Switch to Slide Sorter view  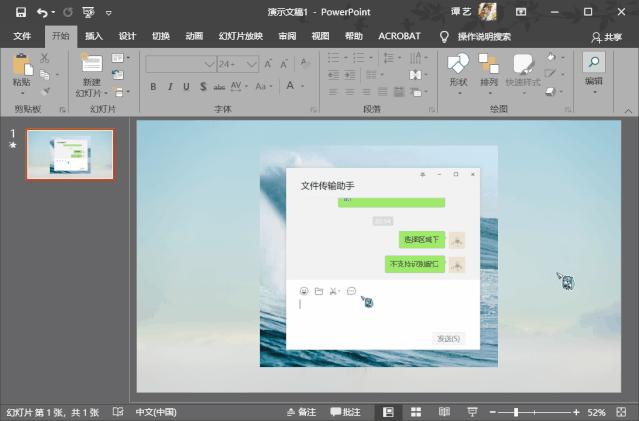(416, 412)
